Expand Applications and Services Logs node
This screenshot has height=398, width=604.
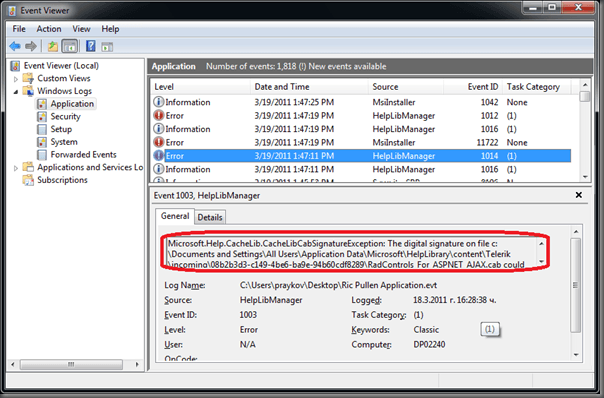(x=16, y=168)
